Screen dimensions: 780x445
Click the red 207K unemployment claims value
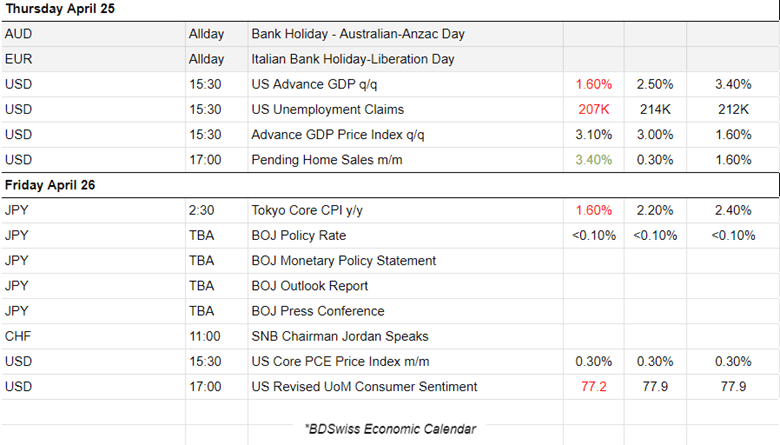point(594,109)
